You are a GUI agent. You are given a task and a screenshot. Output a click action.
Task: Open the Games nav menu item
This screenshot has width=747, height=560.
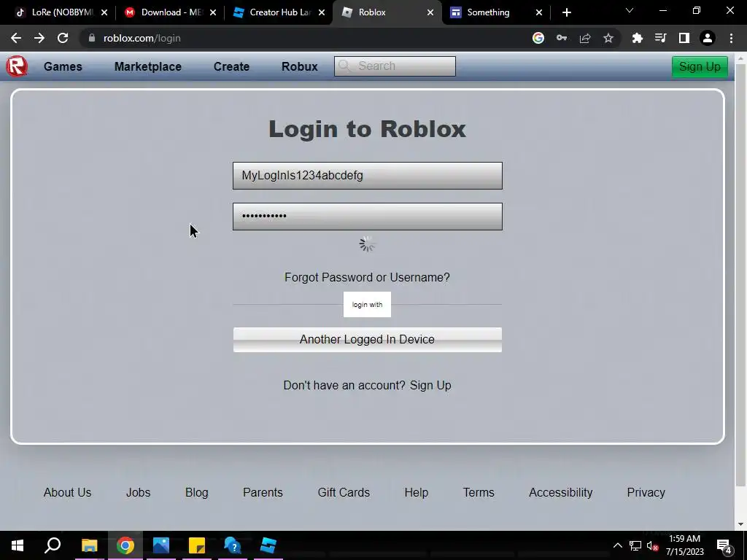pos(63,66)
